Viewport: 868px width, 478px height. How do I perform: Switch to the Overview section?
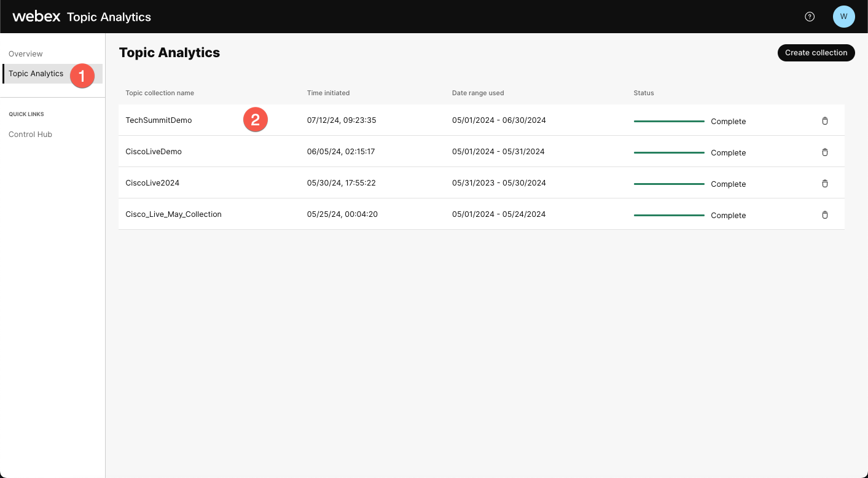click(x=25, y=53)
